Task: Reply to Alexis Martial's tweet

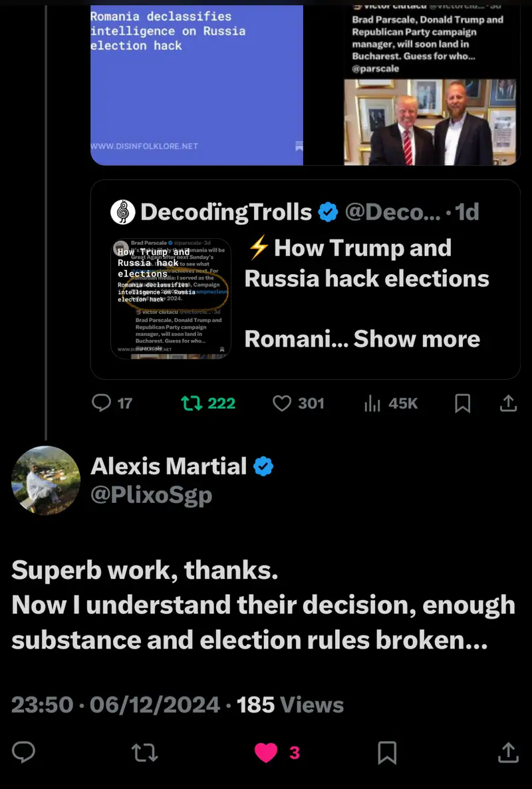Action: point(24,752)
